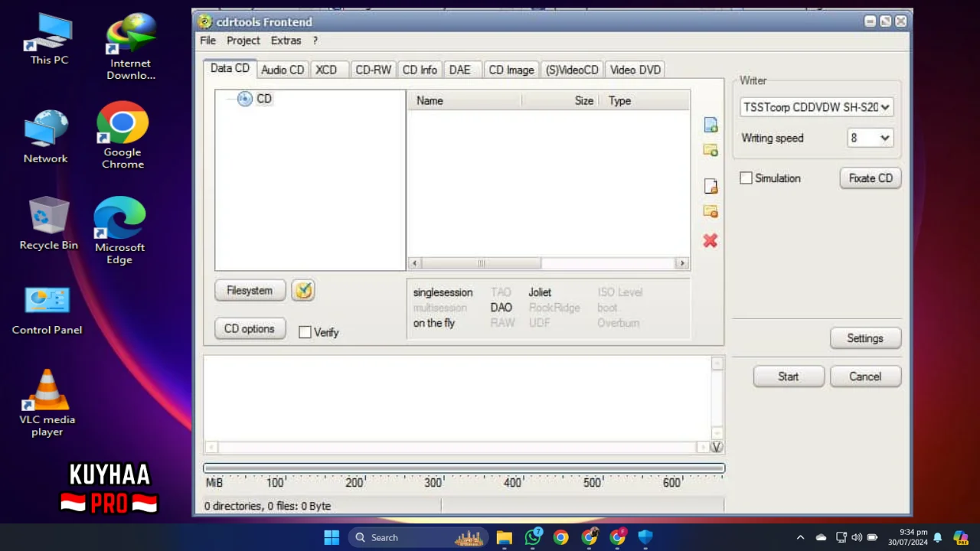Screen dimensions: 980x551
Task: Click the 'singlesession' status text
Action: (443, 292)
